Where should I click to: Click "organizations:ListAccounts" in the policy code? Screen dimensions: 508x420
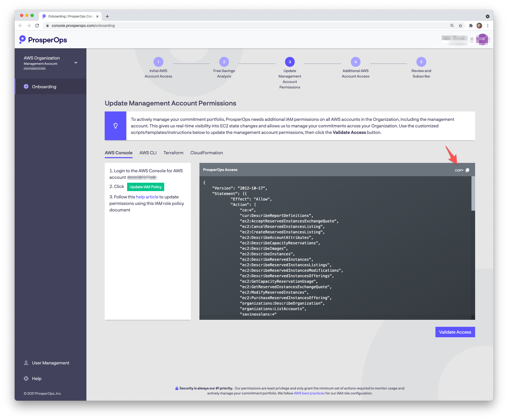[273, 309]
